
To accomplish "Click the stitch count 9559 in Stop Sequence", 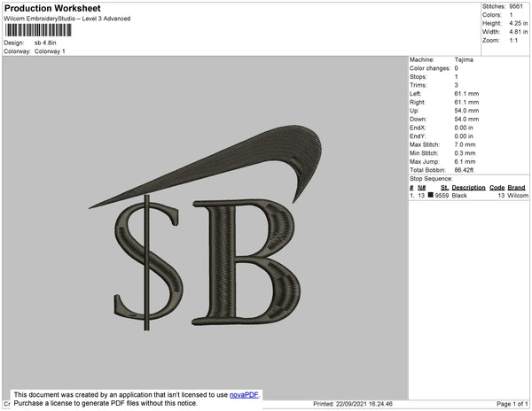I will coord(442,196).
